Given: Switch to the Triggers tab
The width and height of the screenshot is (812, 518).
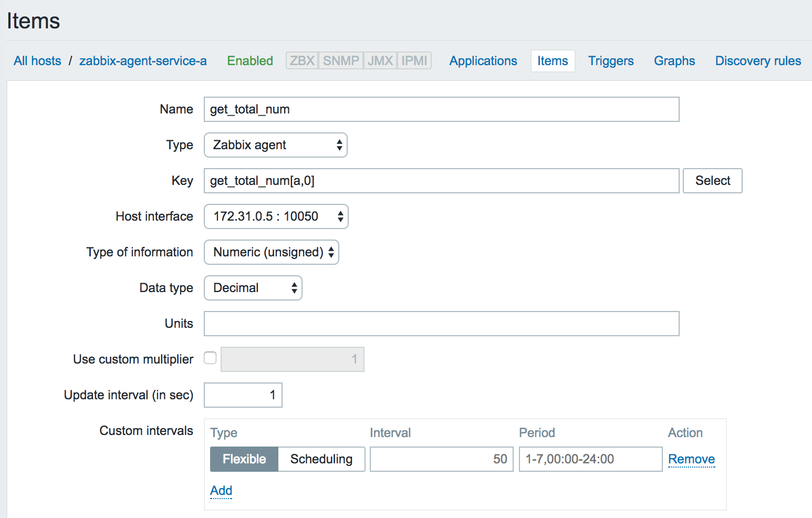Looking at the screenshot, I should (611, 61).
